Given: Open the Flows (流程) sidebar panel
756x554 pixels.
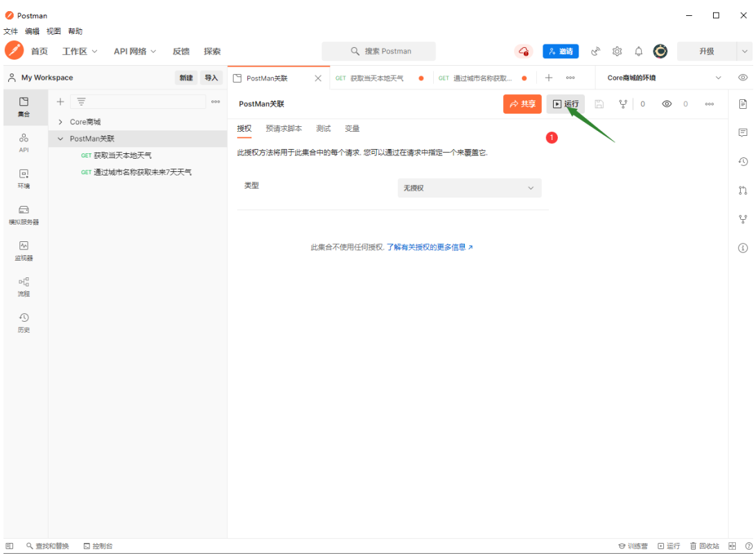Looking at the screenshot, I should point(24,287).
